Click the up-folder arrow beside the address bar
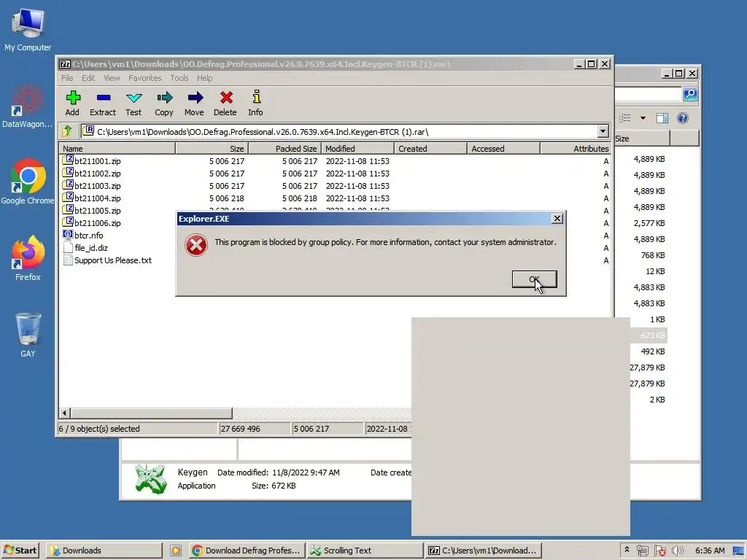The image size is (747, 560). (67, 131)
